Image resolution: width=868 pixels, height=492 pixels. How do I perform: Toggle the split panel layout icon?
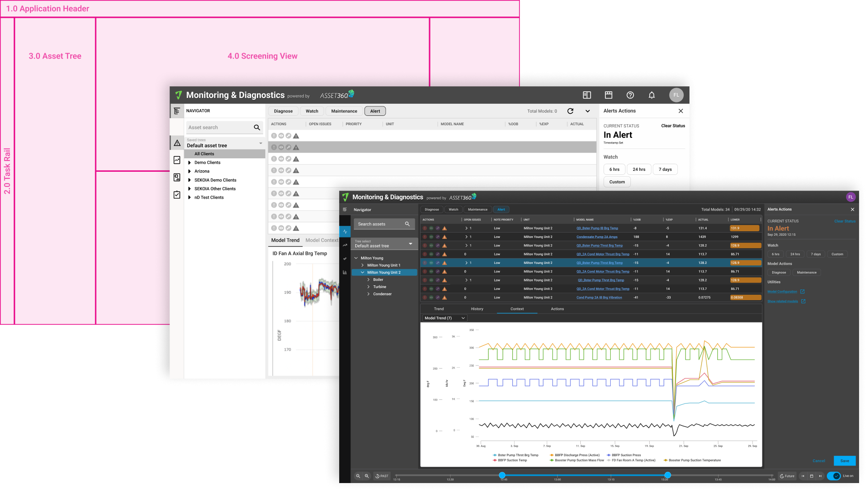pos(587,95)
